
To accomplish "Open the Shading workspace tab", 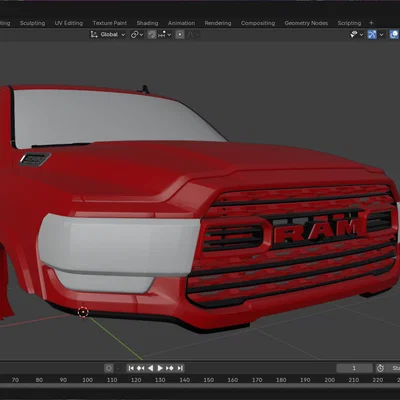I will (x=147, y=23).
